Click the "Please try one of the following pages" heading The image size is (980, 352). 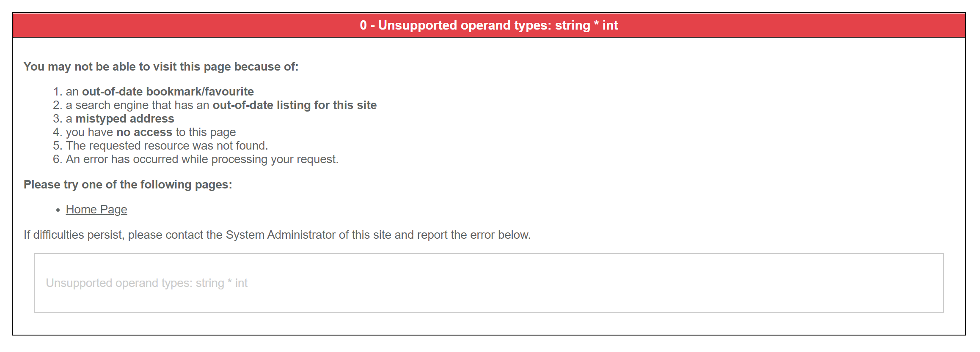(128, 185)
